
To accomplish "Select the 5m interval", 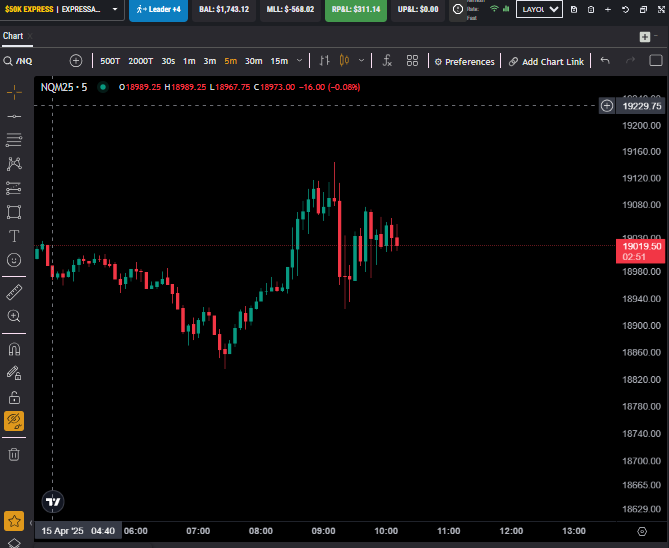I will pyautogui.click(x=230, y=61).
